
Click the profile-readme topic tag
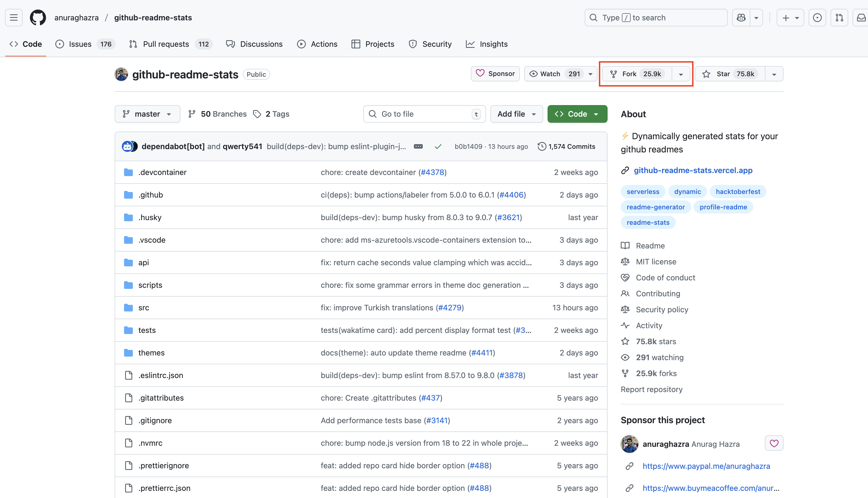coord(723,207)
